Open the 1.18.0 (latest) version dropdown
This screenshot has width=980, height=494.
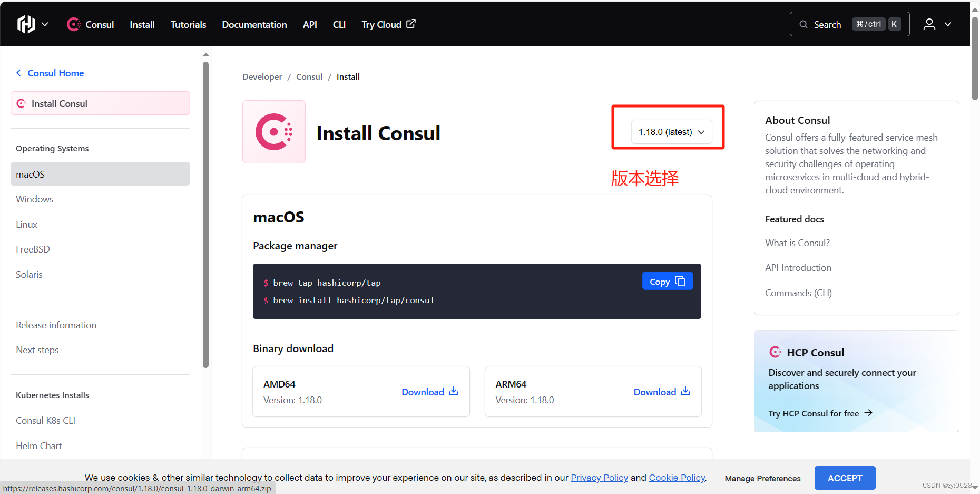[671, 132]
